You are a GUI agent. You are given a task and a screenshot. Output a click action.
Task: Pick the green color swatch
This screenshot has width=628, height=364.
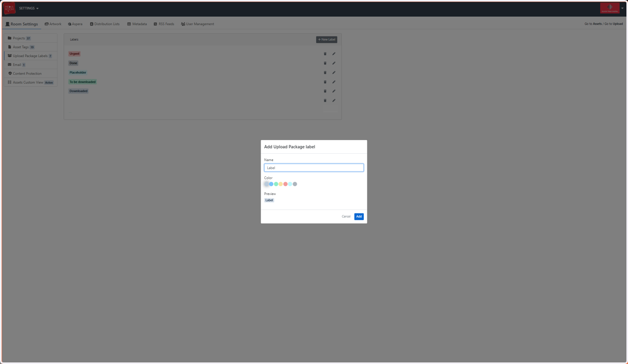tap(276, 184)
